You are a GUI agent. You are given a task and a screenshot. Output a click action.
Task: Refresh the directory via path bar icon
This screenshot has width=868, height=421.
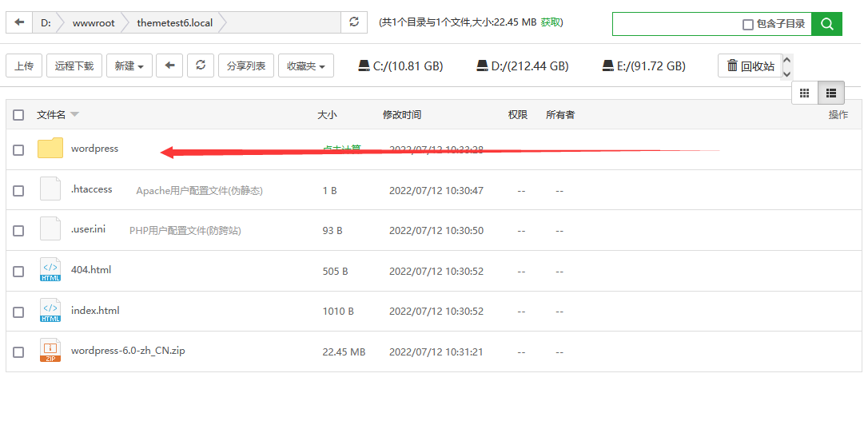click(x=354, y=23)
